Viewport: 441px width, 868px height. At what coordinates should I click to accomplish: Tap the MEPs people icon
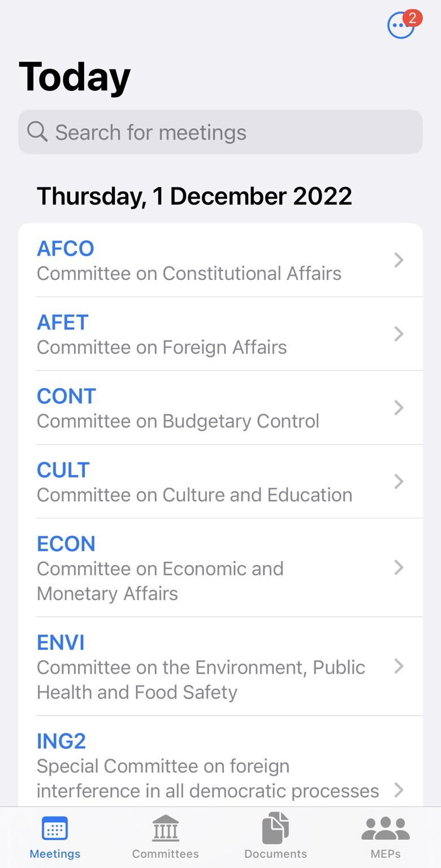point(386,829)
